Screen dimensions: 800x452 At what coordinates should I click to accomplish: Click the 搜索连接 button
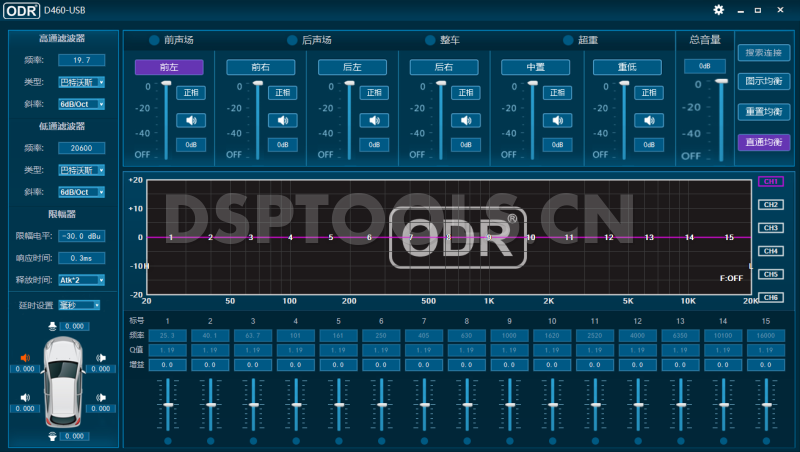pos(764,53)
